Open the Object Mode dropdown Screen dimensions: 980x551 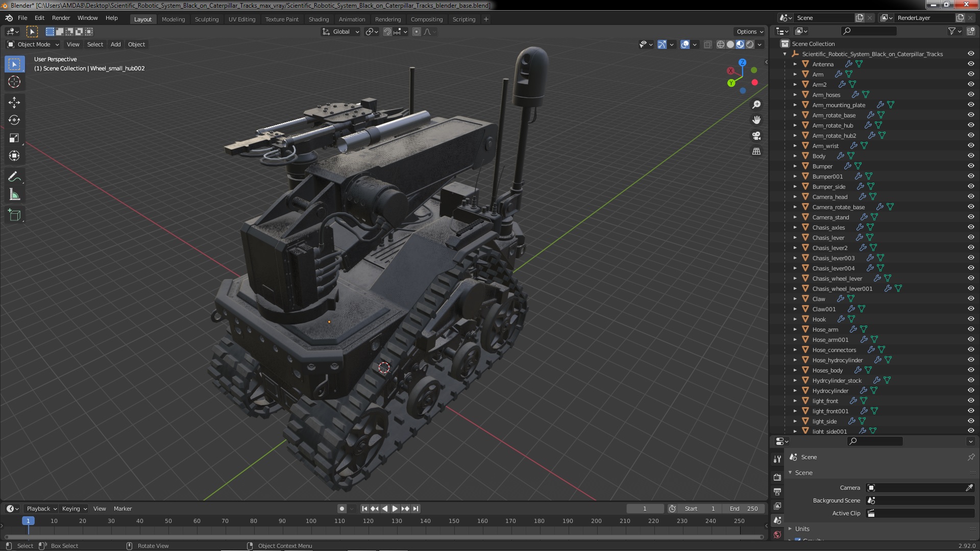click(x=33, y=44)
